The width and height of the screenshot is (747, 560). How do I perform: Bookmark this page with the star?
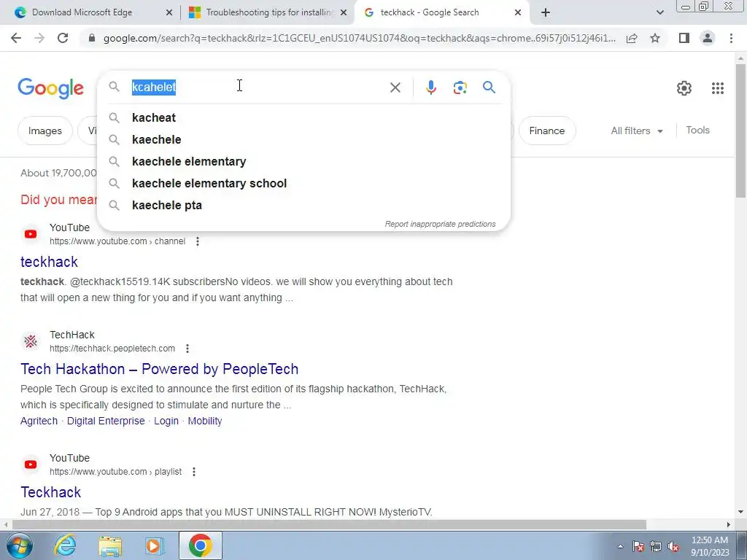655,38
